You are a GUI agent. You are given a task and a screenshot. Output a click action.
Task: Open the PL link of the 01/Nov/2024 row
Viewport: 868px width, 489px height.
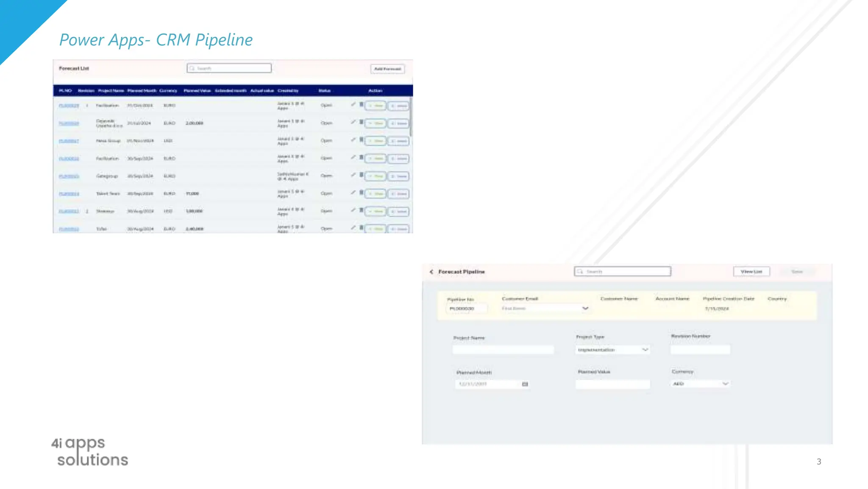coord(69,141)
